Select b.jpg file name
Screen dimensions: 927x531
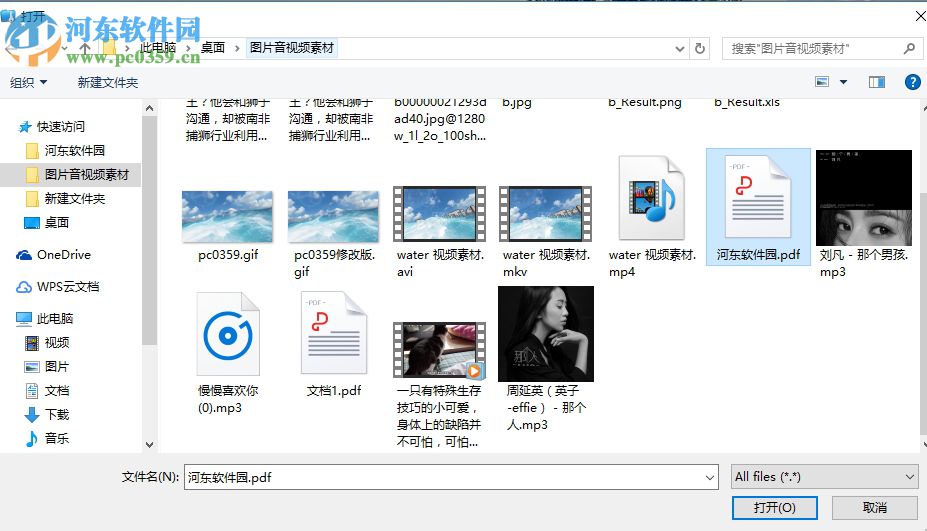[517, 102]
